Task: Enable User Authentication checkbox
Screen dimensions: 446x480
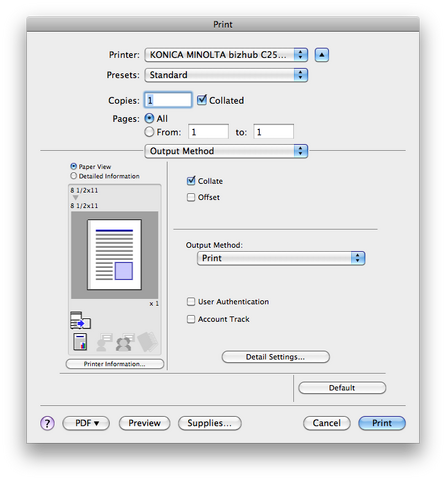Action: [191, 302]
